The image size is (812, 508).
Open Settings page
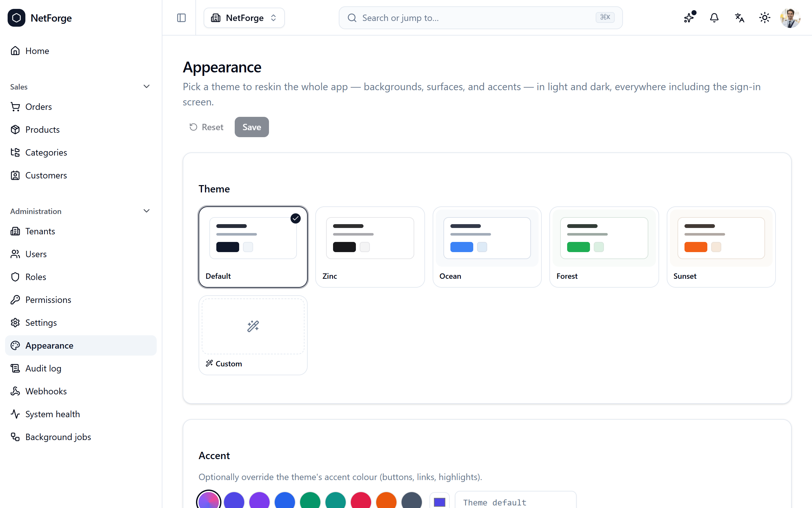tap(81, 323)
